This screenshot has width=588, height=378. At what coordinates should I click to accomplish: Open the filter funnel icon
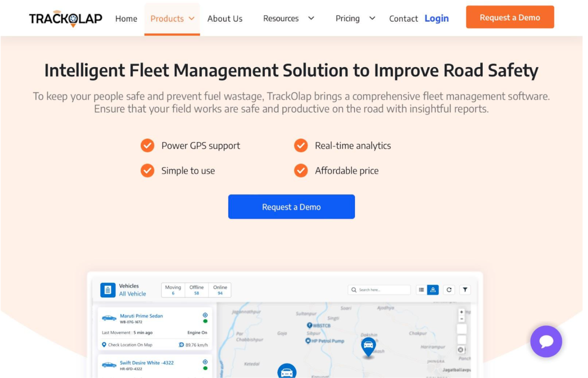pyautogui.click(x=465, y=290)
